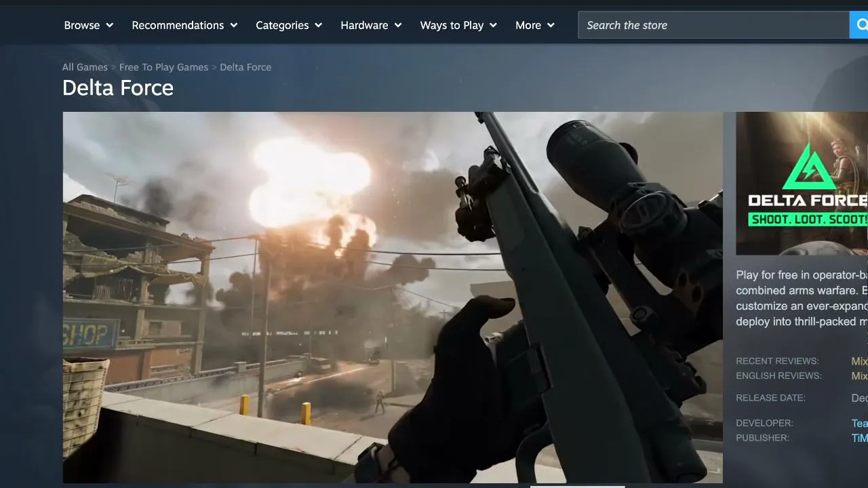Open the Free To Play Games breadcrumb
The width and height of the screenshot is (868, 488).
163,67
